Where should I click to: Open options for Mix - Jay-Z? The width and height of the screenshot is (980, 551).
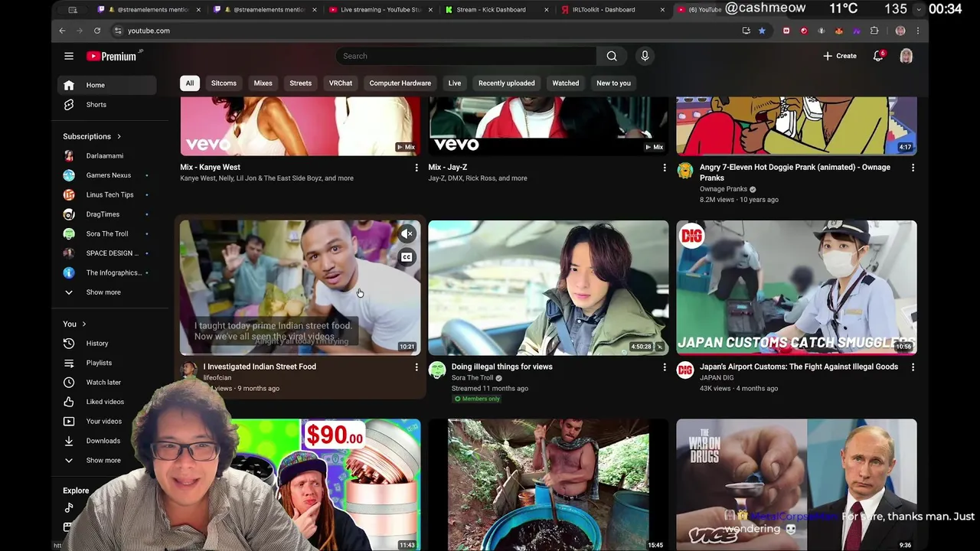(x=665, y=168)
